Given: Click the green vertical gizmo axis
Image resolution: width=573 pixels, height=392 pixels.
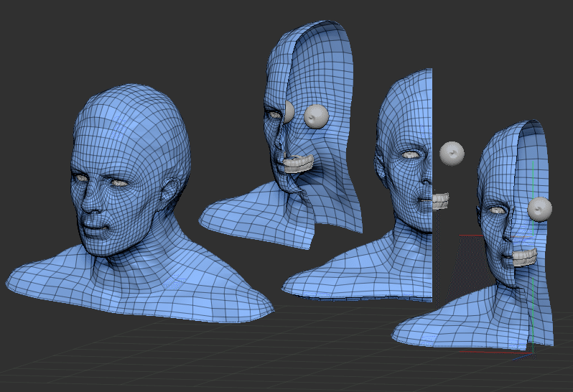Looking at the screenshot, I should [533, 256].
